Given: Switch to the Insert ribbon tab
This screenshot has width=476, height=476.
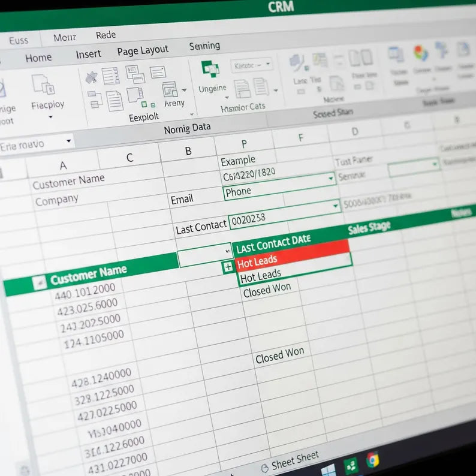Looking at the screenshot, I should [x=88, y=55].
